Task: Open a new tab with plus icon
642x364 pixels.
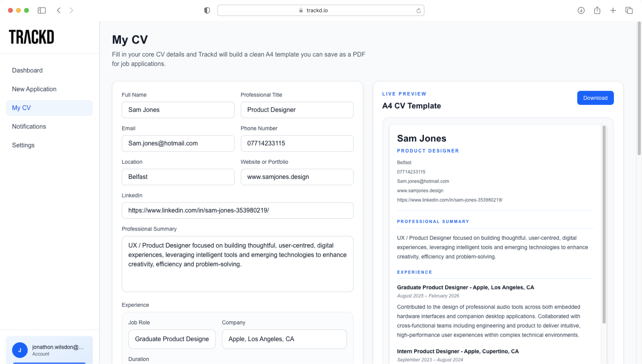Action: point(613,10)
